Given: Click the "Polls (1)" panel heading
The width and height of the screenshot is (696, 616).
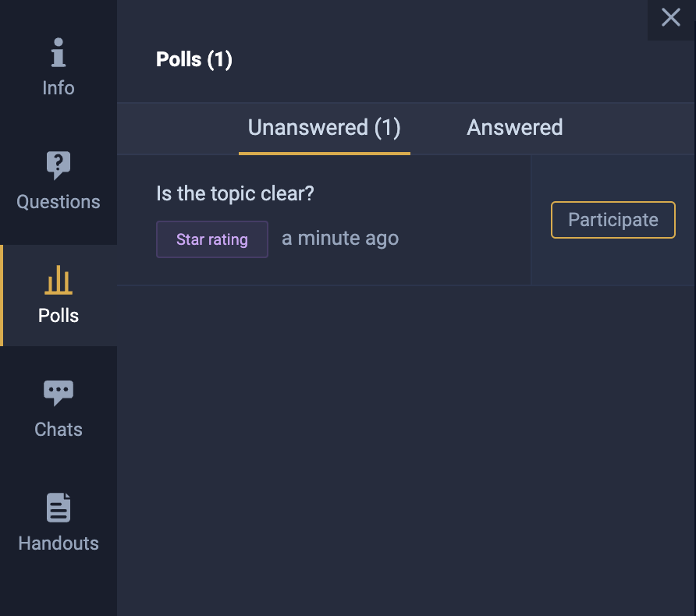Looking at the screenshot, I should (194, 59).
